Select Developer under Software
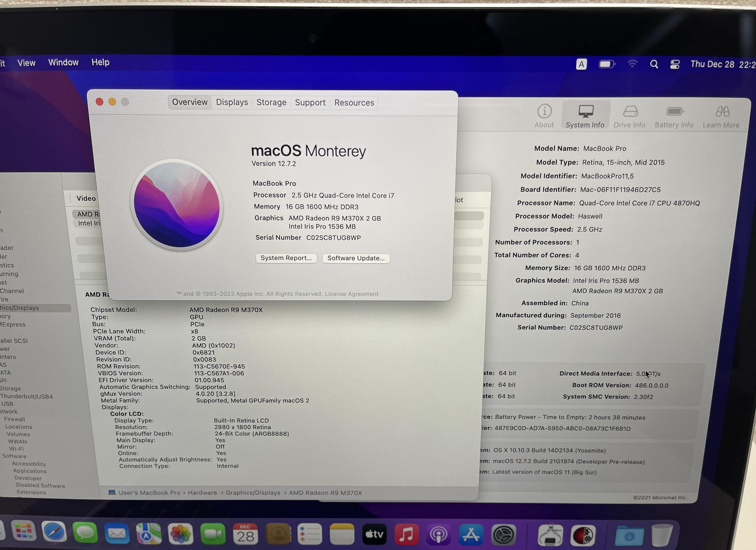Viewport: 756px width, 550px height. tap(28, 478)
